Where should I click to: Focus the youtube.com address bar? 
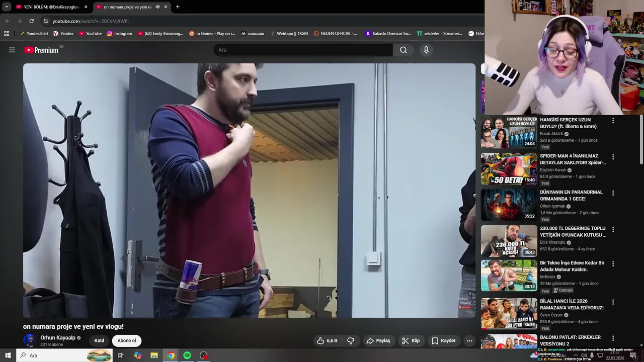[x=262, y=21]
